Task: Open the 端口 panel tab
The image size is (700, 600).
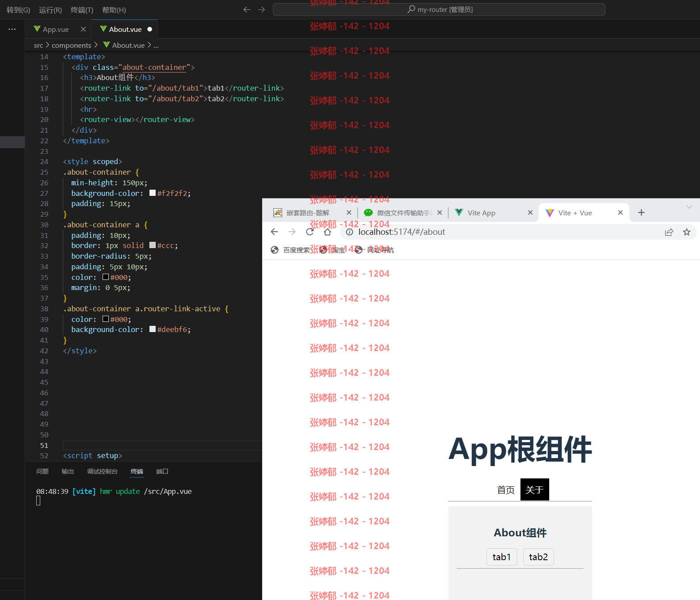Action: tap(162, 471)
